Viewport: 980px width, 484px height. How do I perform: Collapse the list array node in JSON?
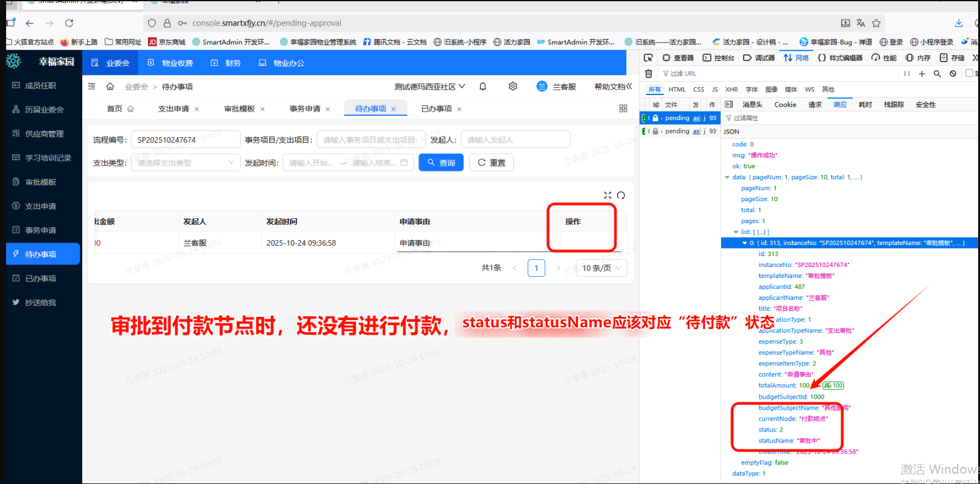tap(736, 232)
